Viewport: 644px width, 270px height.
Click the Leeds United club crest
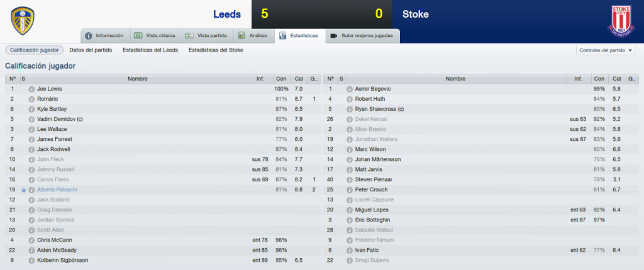[x=22, y=21]
